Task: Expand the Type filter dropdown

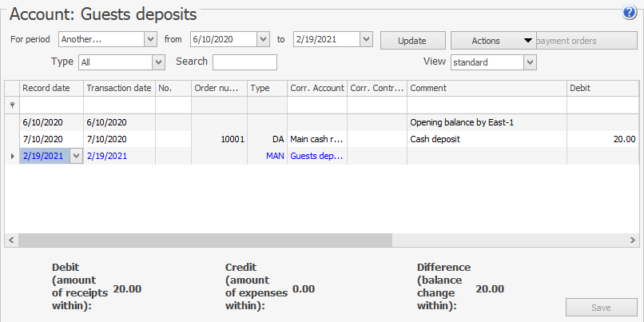Action: pyautogui.click(x=158, y=62)
